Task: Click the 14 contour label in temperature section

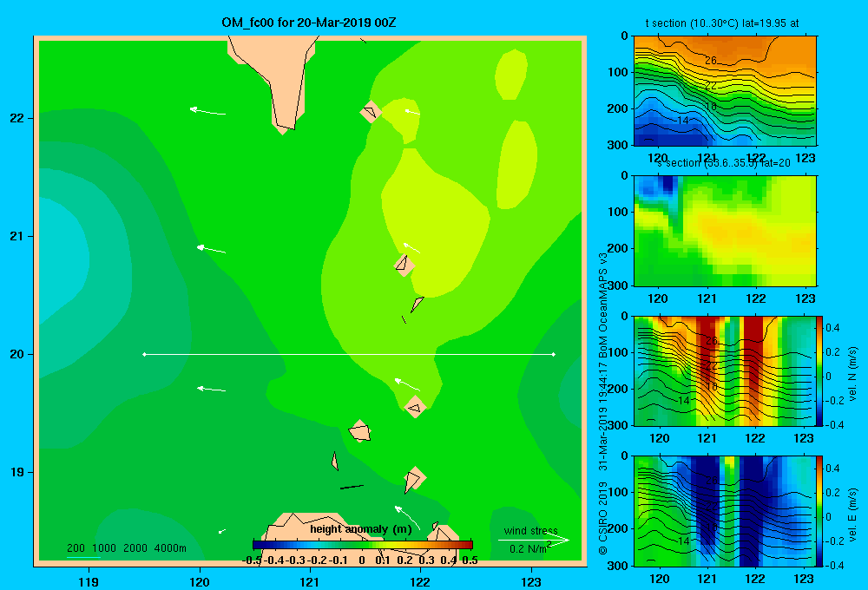Action: click(683, 120)
